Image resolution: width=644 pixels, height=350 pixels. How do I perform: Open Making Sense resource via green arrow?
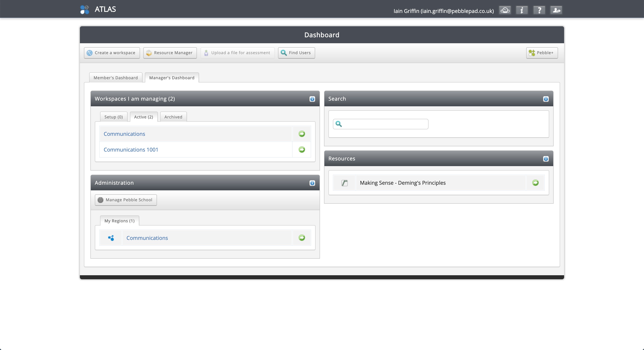pos(535,183)
